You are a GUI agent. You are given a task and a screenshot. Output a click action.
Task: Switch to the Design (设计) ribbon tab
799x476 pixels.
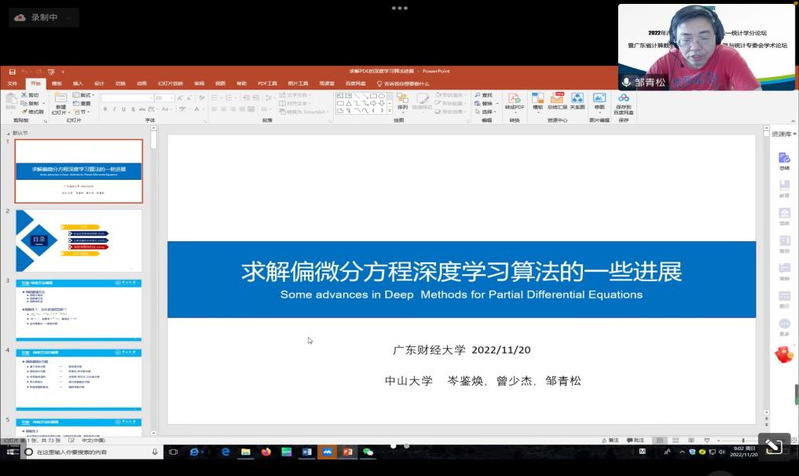[99, 84]
